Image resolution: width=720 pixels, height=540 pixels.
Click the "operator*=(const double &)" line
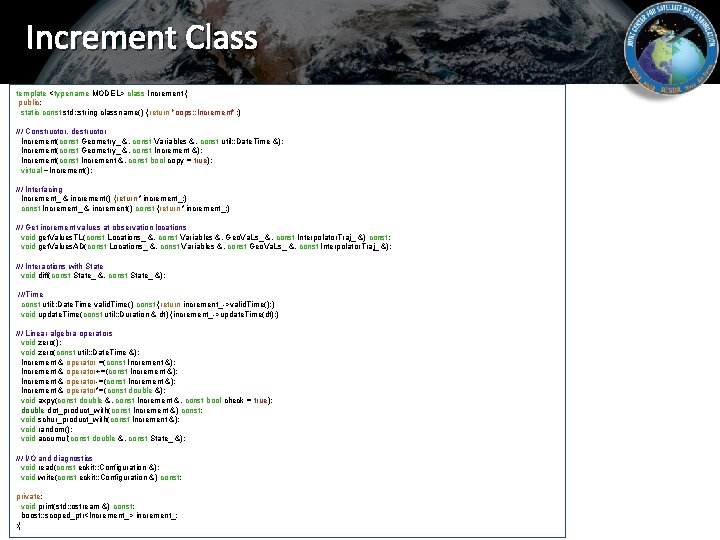pyautogui.click(x=93, y=391)
